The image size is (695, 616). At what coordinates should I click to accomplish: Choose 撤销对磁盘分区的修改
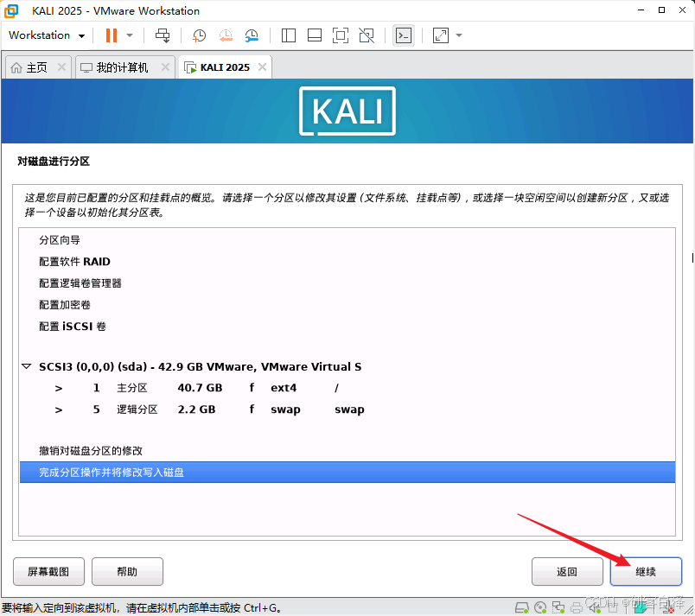pos(91,451)
